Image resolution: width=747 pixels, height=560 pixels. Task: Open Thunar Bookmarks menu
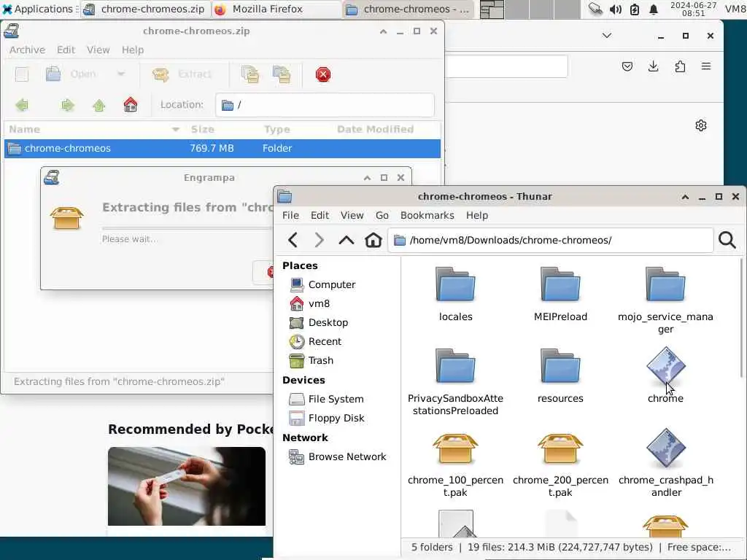tap(427, 215)
